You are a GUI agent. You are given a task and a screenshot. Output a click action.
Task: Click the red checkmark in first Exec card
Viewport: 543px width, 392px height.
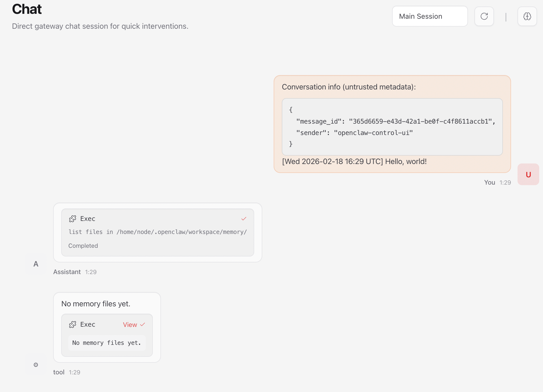[x=244, y=219]
